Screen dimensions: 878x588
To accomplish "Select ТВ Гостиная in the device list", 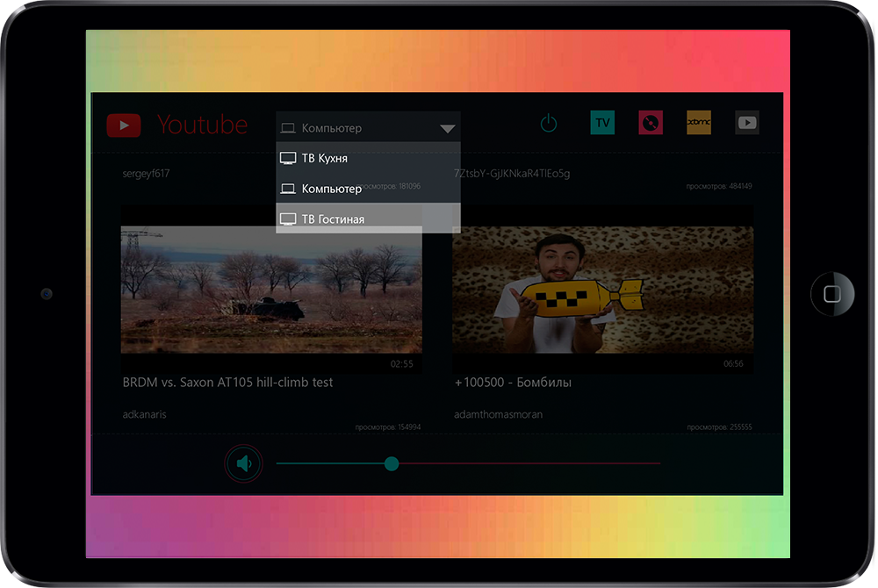I will (x=332, y=219).
